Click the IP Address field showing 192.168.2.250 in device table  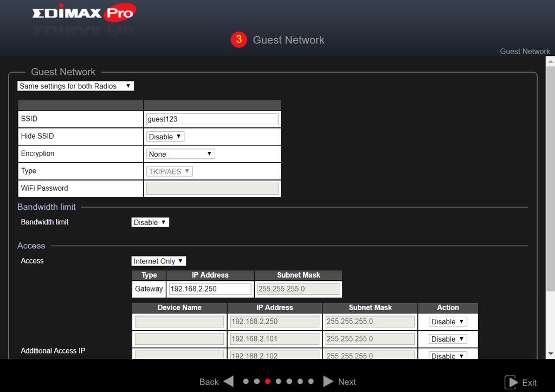click(x=275, y=322)
